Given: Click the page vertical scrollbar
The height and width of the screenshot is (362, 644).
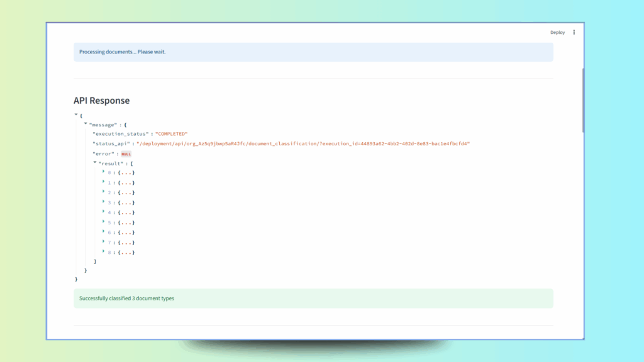Looking at the screenshot, I should pos(583,101).
